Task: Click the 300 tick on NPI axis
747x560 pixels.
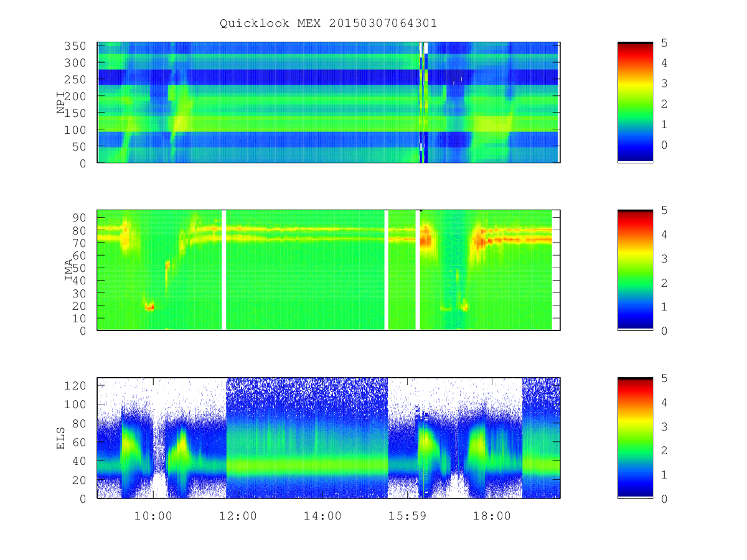Action: click(x=77, y=63)
